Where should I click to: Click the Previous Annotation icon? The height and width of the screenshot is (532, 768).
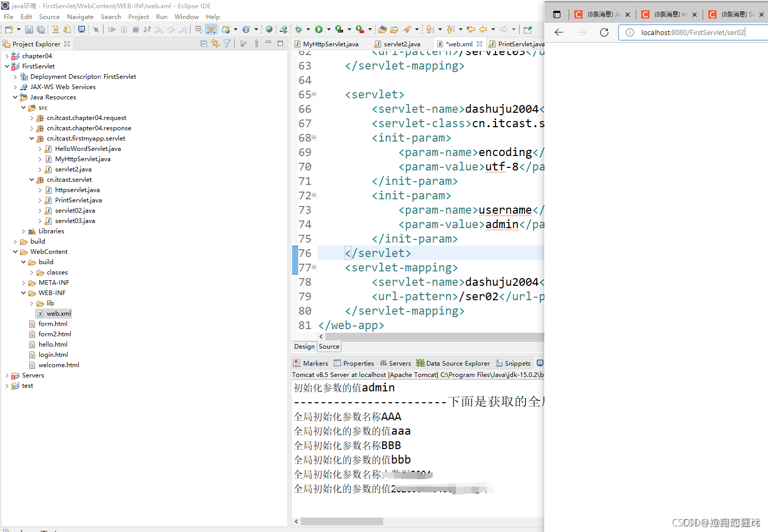pos(450,29)
